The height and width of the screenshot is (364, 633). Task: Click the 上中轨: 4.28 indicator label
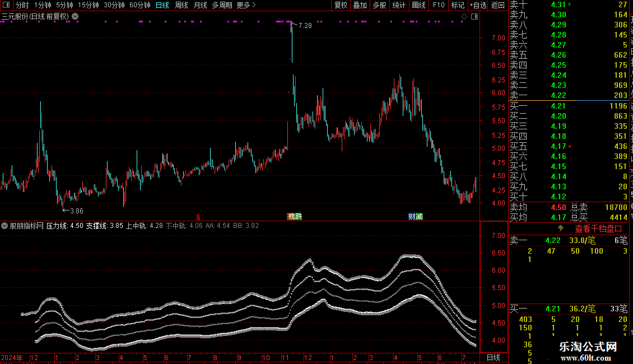[145, 226]
